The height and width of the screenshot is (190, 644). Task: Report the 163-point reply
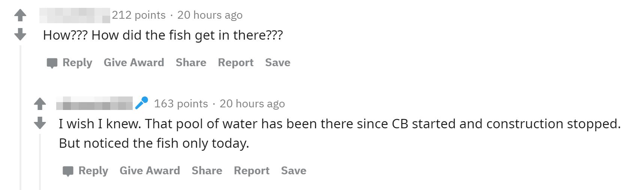[x=252, y=171]
